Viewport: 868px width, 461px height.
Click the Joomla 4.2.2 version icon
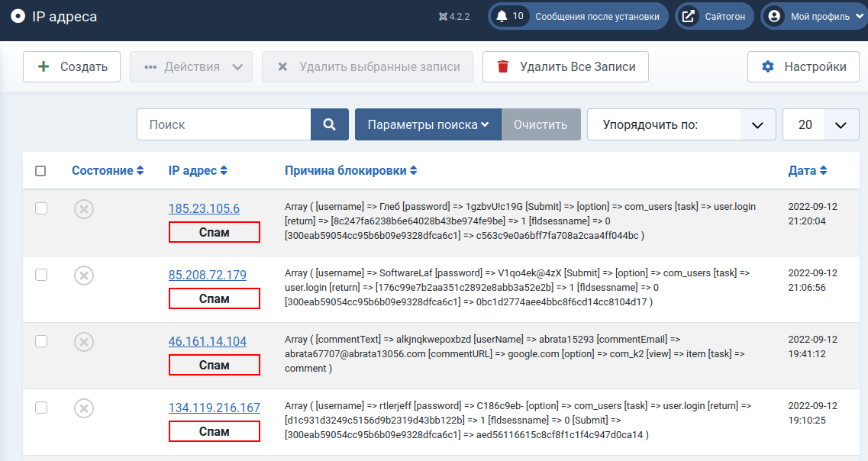coord(443,17)
